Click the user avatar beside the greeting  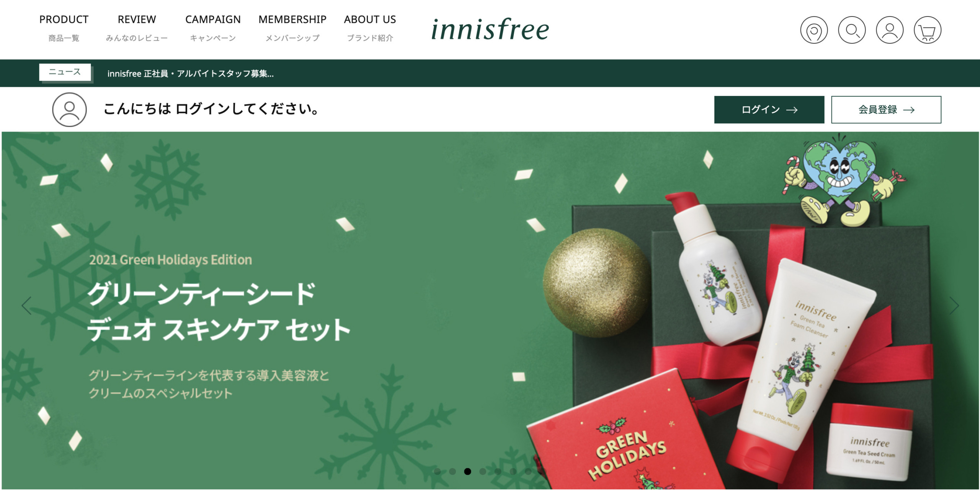[69, 109]
